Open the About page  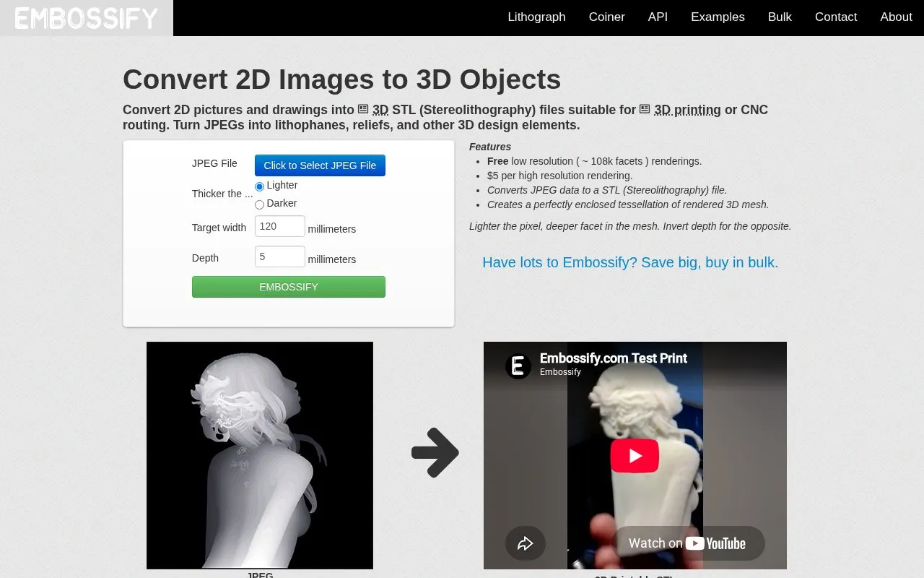pos(896,17)
